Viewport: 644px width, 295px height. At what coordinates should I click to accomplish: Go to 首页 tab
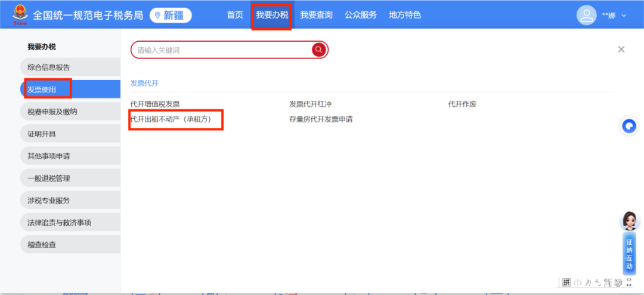[235, 15]
